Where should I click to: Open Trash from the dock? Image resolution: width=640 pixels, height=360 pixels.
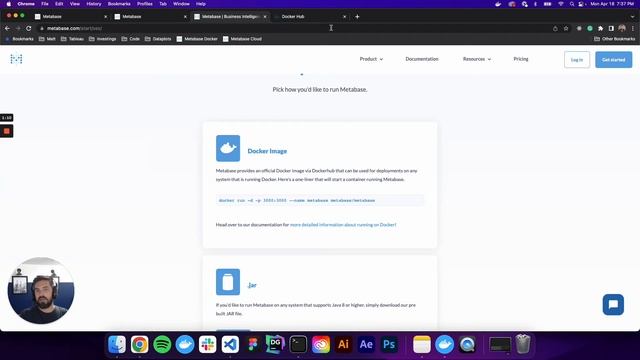523,344
